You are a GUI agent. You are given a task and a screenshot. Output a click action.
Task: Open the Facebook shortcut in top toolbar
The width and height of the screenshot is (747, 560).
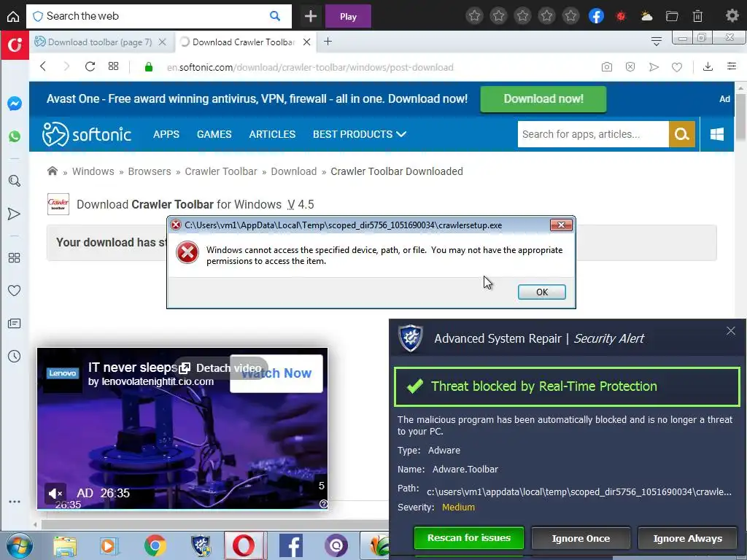tap(596, 16)
